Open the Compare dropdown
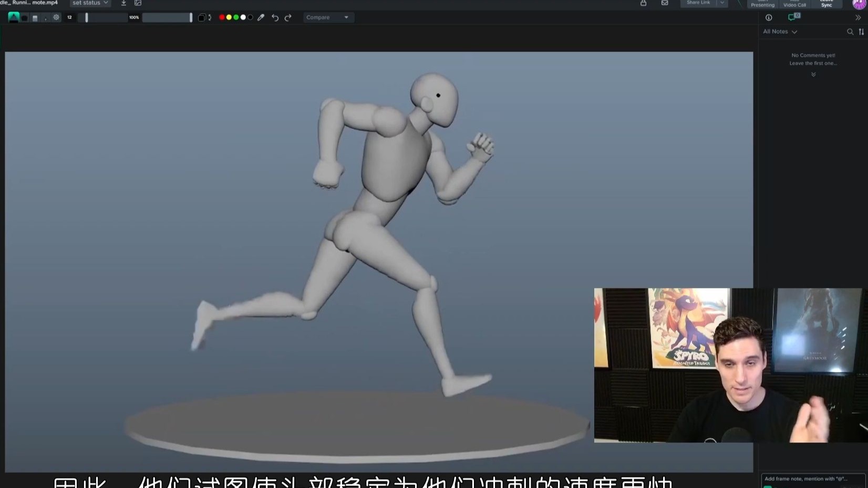Image resolution: width=868 pixels, height=488 pixels. pyautogui.click(x=328, y=17)
